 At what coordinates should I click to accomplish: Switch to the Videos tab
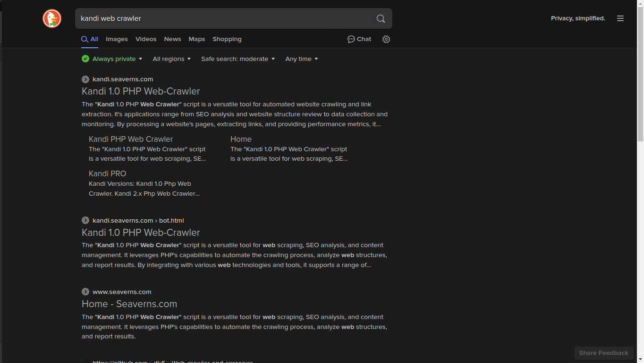(x=146, y=39)
